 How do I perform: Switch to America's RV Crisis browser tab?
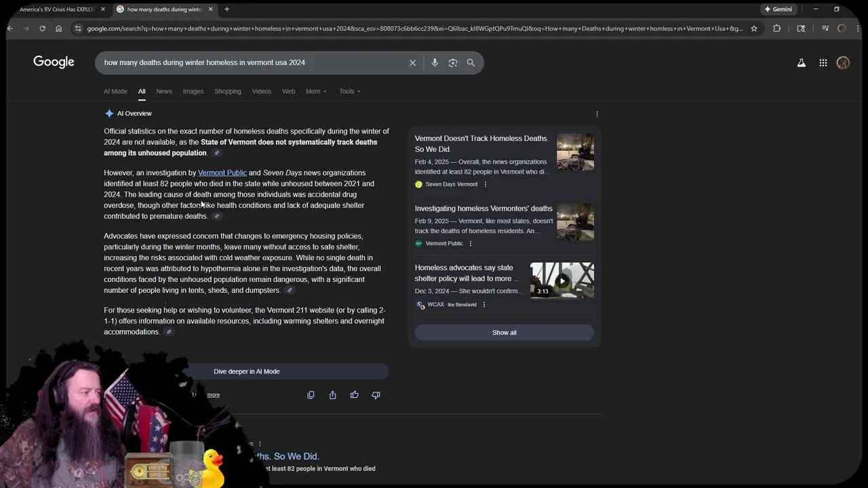click(x=57, y=9)
